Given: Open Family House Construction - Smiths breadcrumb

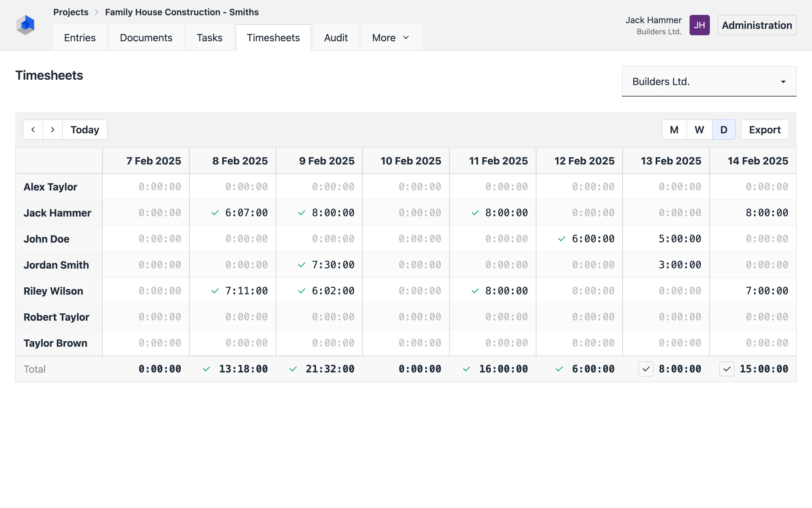Looking at the screenshot, I should click(182, 12).
